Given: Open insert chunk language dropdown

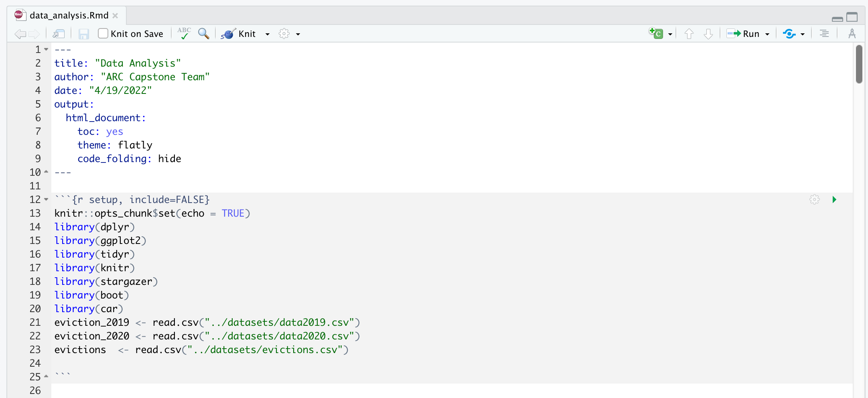Looking at the screenshot, I should [670, 35].
